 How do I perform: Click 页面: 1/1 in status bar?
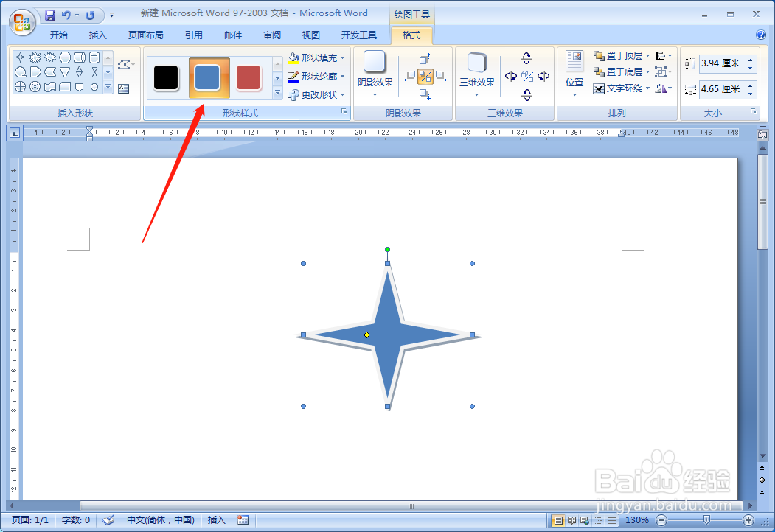click(30, 519)
